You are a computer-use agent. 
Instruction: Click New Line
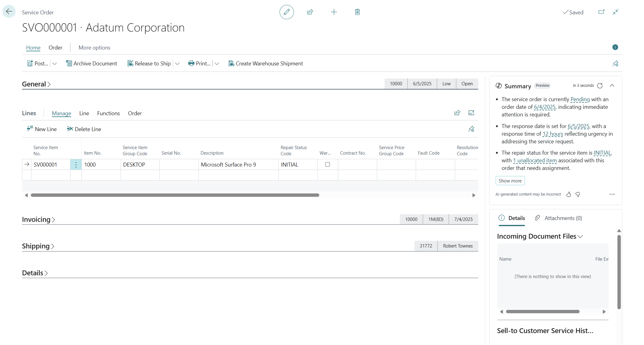coord(42,129)
